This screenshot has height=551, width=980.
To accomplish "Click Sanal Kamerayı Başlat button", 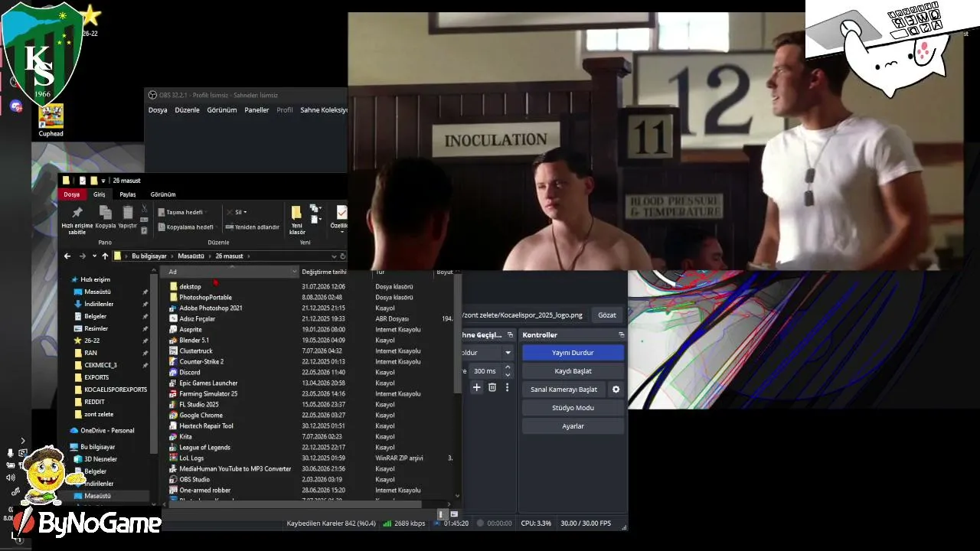I will [x=563, y=390].
